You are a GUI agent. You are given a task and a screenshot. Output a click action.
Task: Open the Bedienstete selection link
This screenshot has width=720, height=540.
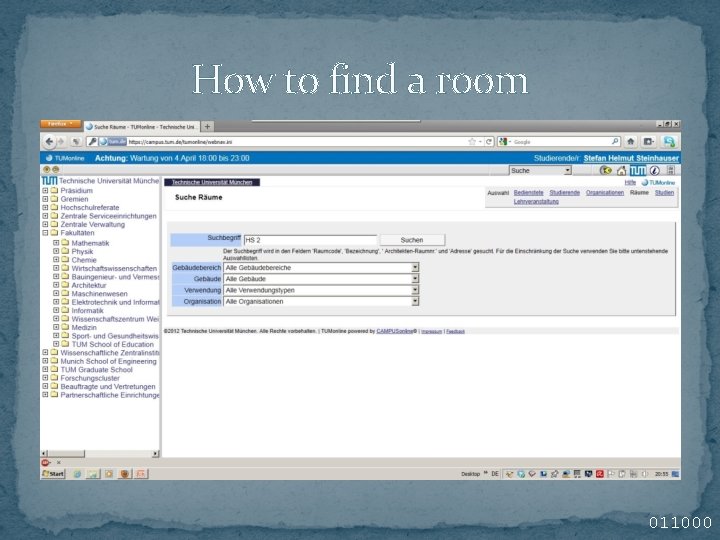coord(529,193)
